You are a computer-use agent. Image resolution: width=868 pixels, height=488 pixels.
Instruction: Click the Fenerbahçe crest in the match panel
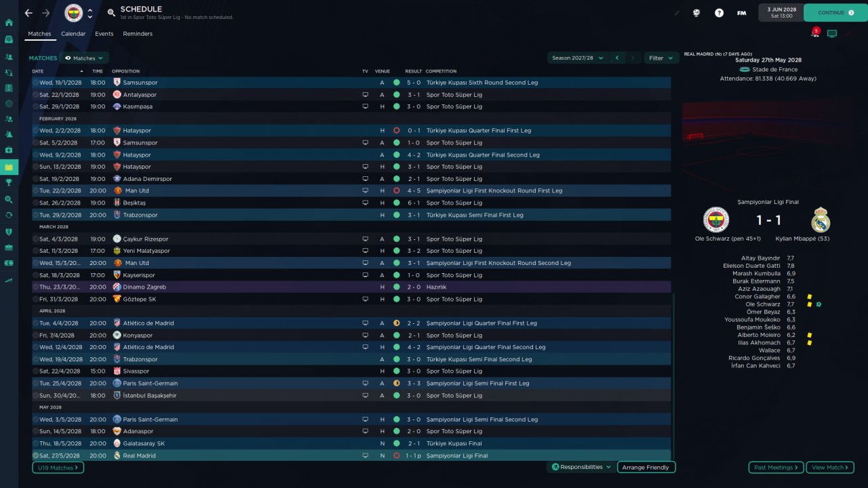pos(717,220)
